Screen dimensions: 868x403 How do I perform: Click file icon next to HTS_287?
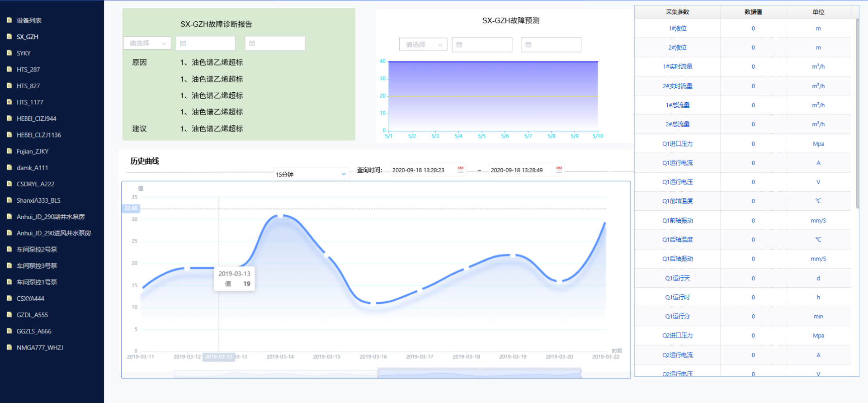point(9,69)
